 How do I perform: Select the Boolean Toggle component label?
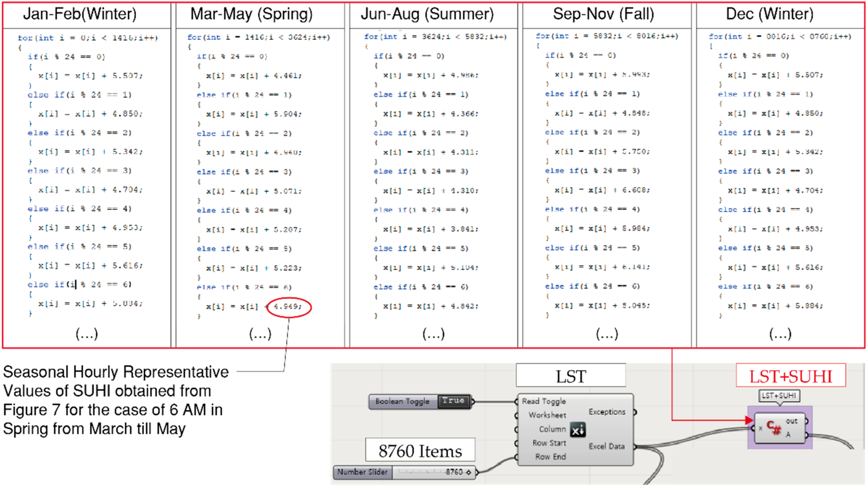[x=402, y=401]
